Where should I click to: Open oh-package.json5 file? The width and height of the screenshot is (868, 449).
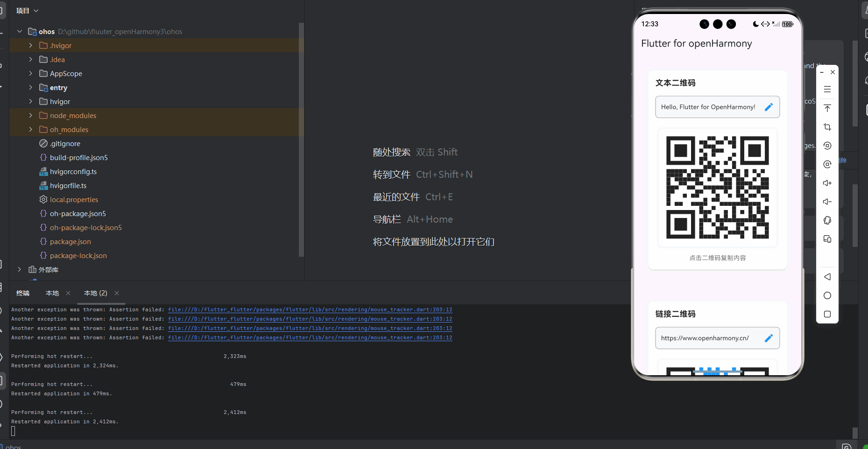pyautogui.click(x=78, y=214)
